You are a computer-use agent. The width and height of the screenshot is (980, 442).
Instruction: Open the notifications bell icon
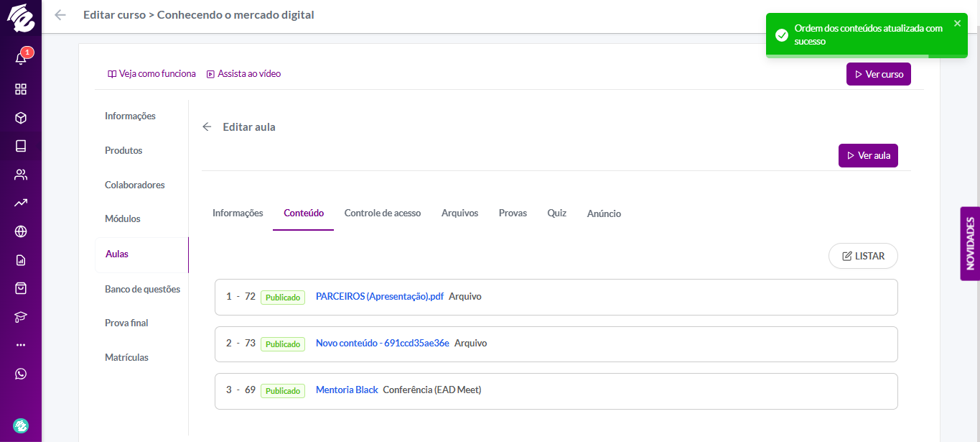click(21, 58)
